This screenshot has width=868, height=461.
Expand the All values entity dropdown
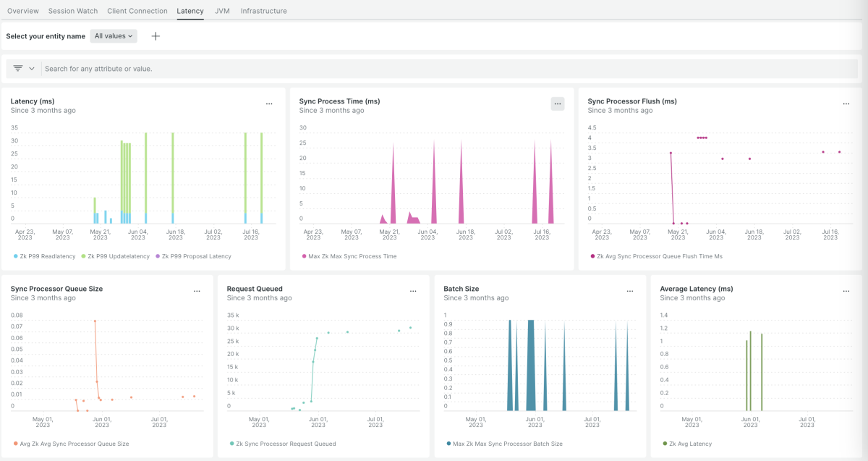click(114, 36)
